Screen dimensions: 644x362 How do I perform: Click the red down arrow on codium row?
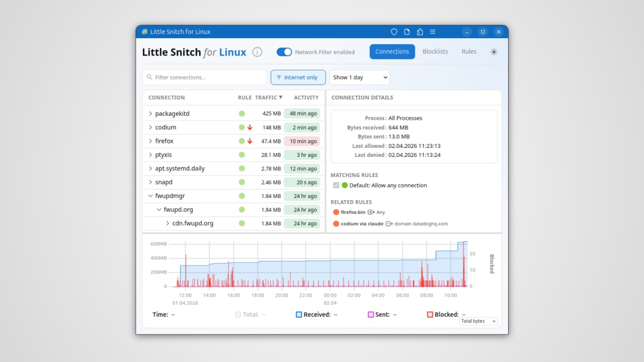[x=250, y=128]
